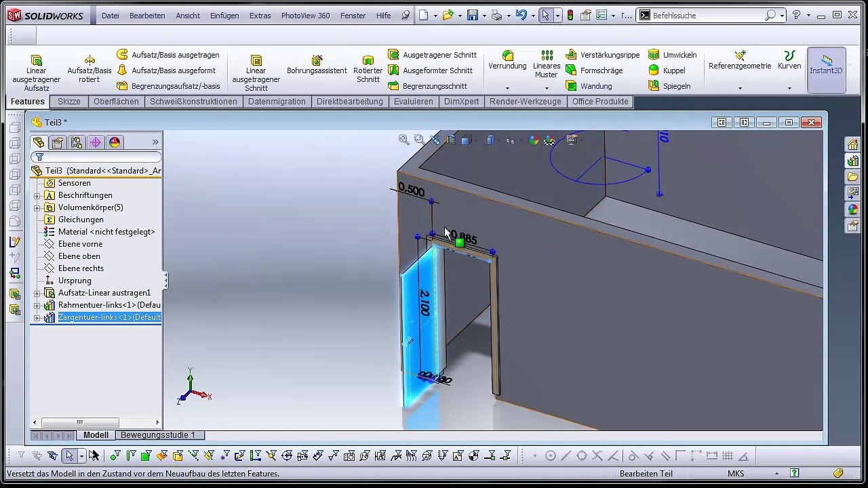Expand Zargentuer-links<1> node

37,317
